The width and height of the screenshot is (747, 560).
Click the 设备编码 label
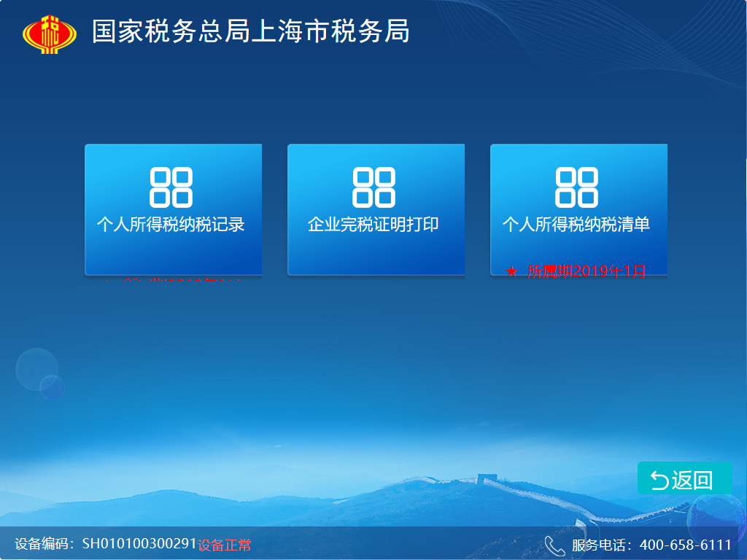click(x=44, y=544)
